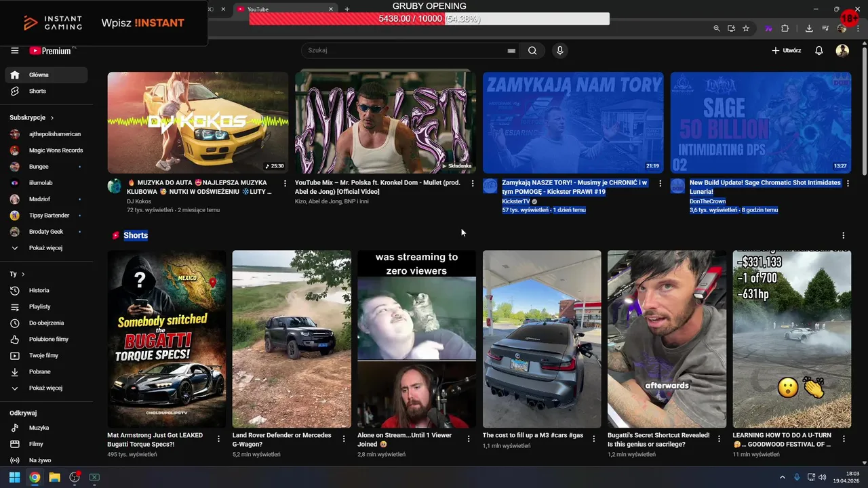This screenshot has height=488, width=868.
Task: Open the 'was streaming to zero viewers' short
Action: click(x=416, y=340)
